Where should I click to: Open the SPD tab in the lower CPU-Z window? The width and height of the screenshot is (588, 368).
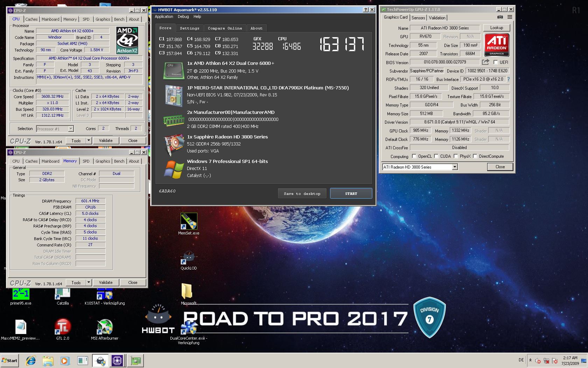click(86, 161)
